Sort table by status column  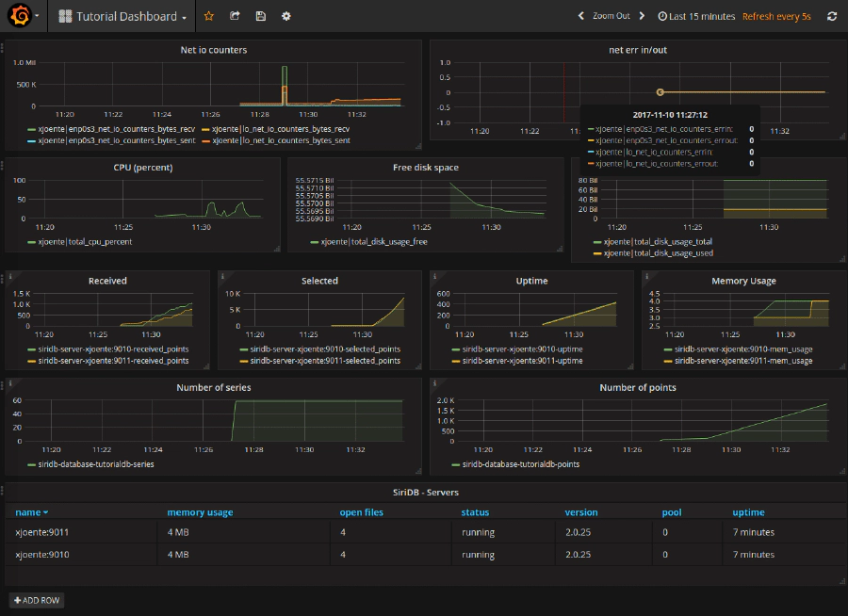[475, 512]
